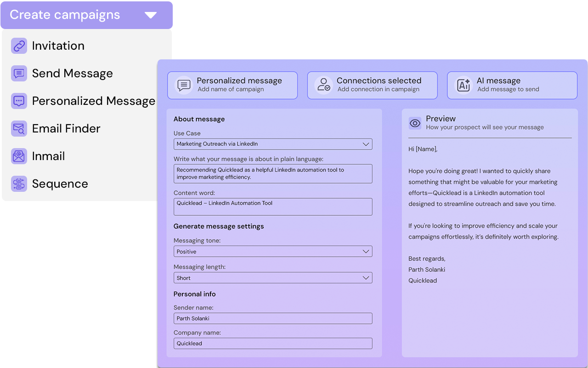Click the Sender name field

pos(273,318)
